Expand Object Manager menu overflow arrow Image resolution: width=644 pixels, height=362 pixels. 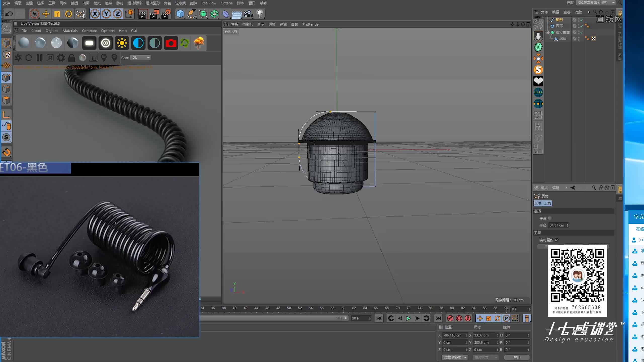(x=589, y=12)
